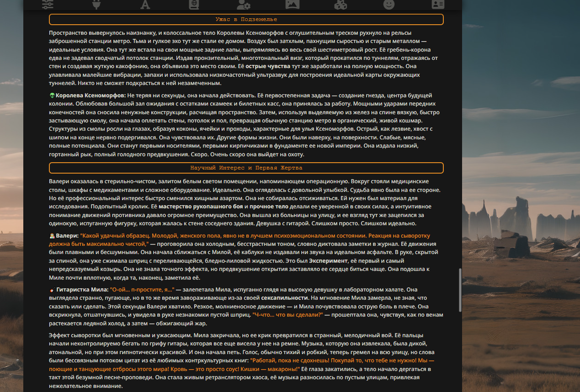
Task: Open the World Info book icon
Action: point(194,4)
